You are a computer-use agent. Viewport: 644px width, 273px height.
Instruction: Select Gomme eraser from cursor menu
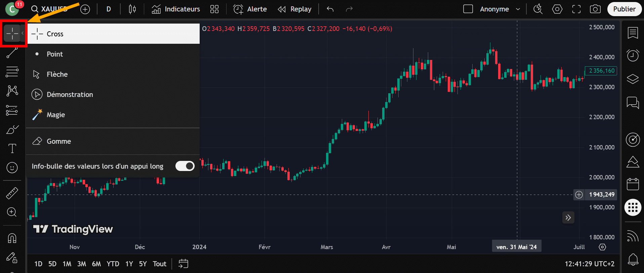[x=59, y=141]
